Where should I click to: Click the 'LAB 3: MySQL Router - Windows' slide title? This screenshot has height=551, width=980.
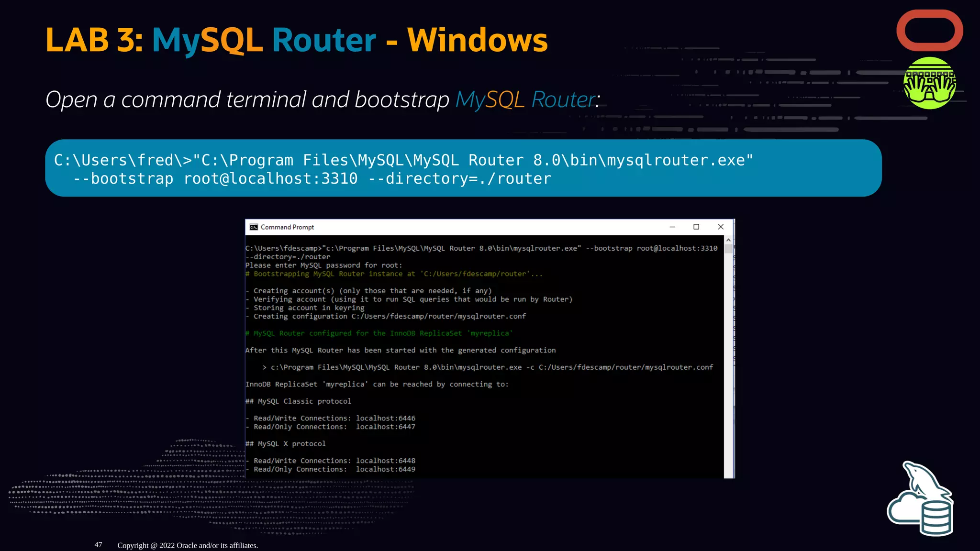click(297, 40)
